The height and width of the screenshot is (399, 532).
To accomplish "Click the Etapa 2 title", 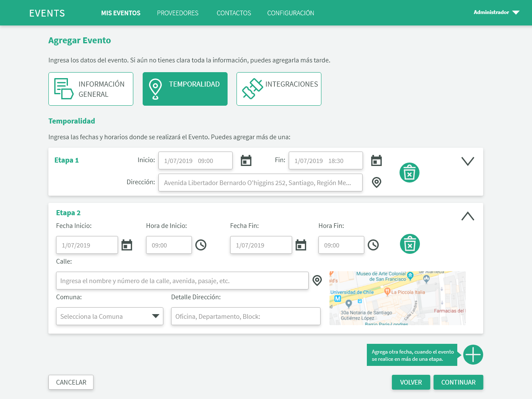I will [x=68, y=213].
